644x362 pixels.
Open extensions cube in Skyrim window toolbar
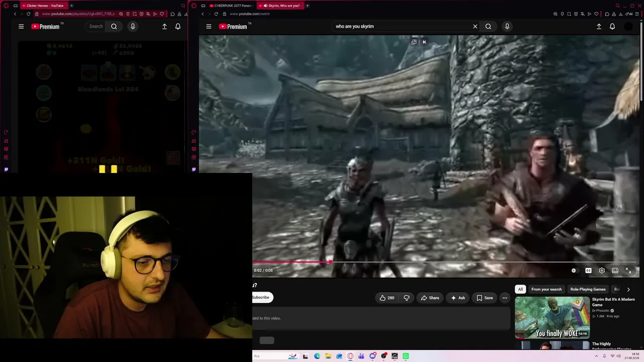tap(607, 14)
